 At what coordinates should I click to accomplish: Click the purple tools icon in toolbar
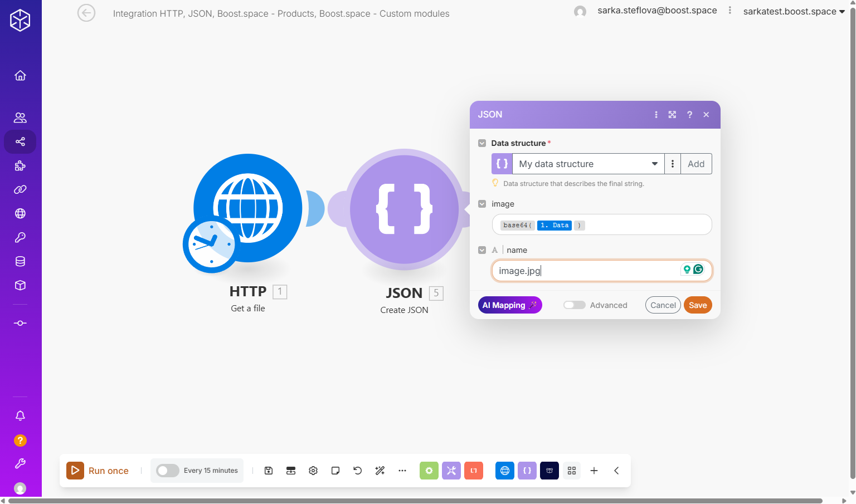tap(451, 471)
